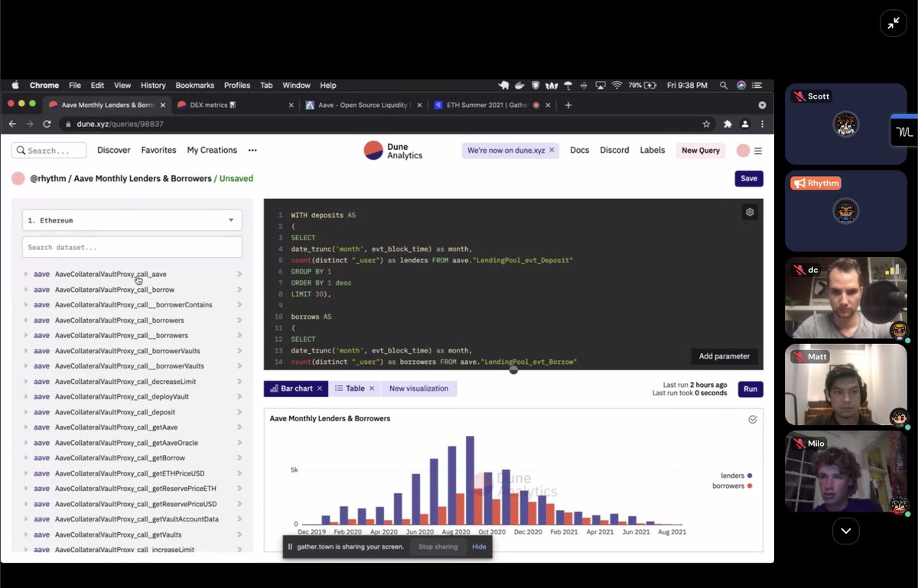Expand AaveCollateralVaultProxy_call_getETHPriceUSD item
Image resolution: width=918 pixels, height=588 pixels.
tap(26, 473)
